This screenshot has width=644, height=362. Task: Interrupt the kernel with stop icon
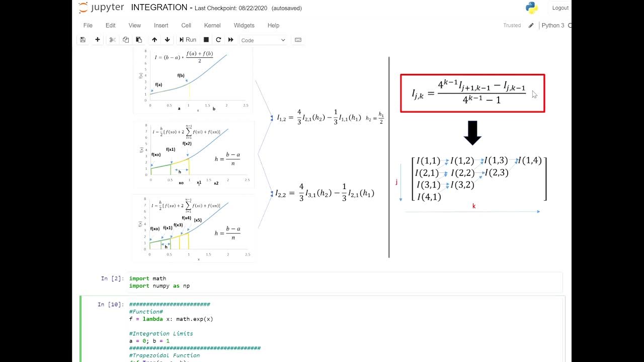[206, 40]
